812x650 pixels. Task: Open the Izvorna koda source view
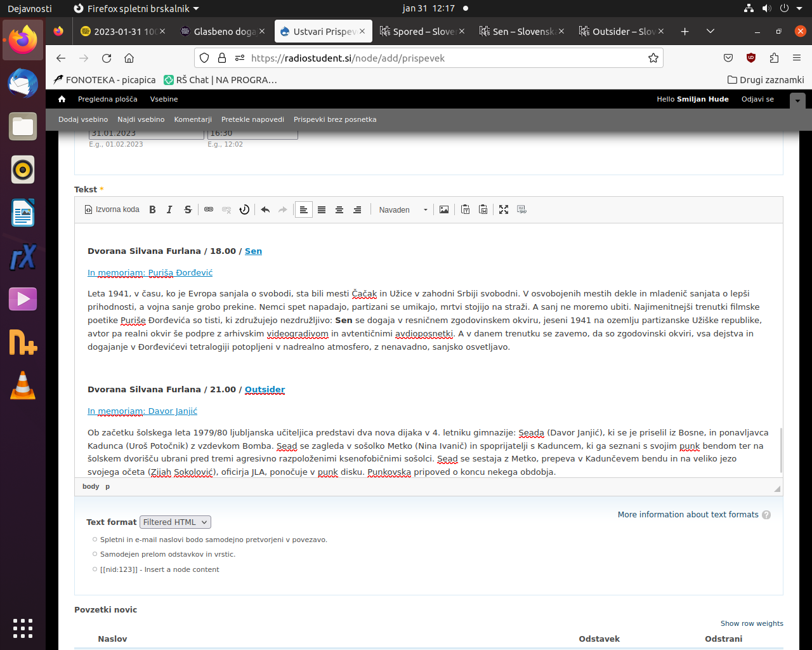pos(112,209)
